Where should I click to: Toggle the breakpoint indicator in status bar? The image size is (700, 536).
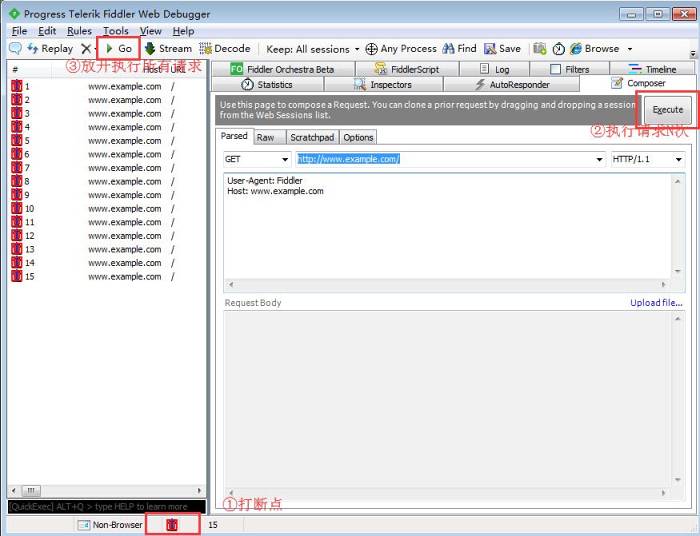172,525
